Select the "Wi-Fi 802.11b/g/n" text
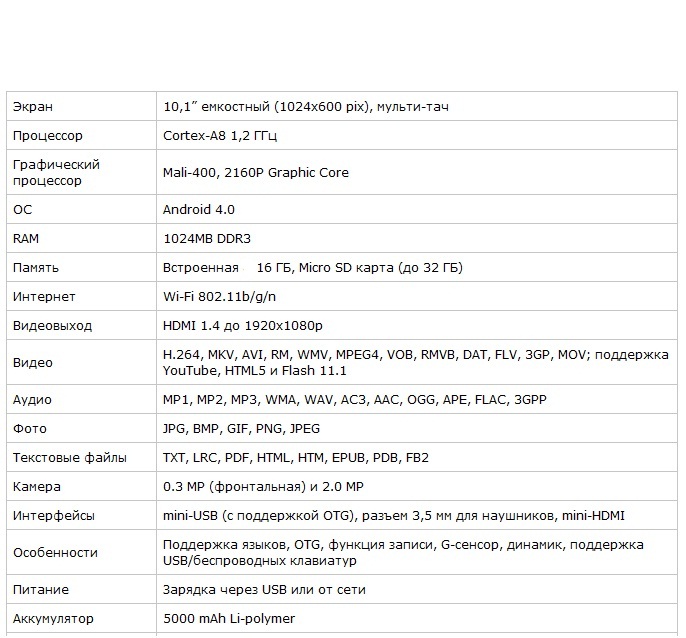Viewport: 686px width, 638px height. 219,297
